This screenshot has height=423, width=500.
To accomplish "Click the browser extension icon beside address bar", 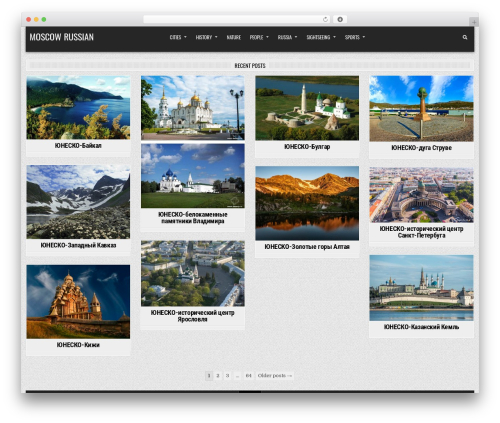I will click(340, 19).
